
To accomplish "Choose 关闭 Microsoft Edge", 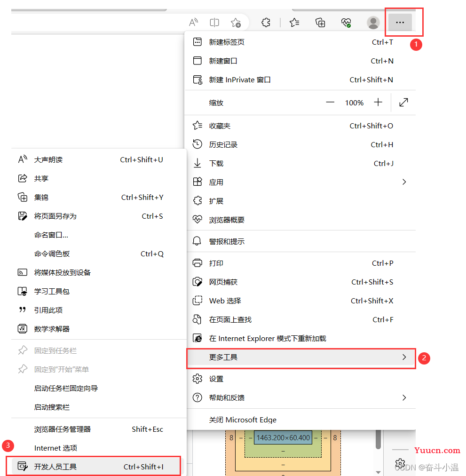I will (300, 420).
